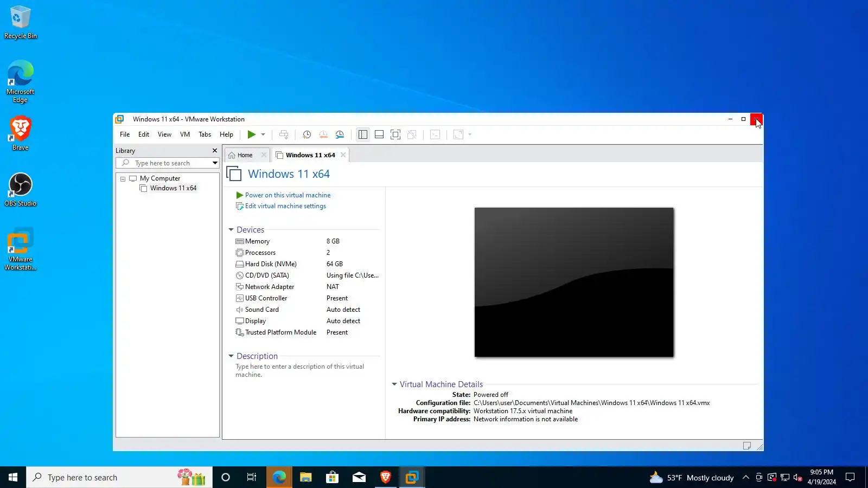
Task: Click the Library search input field
Action: tap(163, 163)
